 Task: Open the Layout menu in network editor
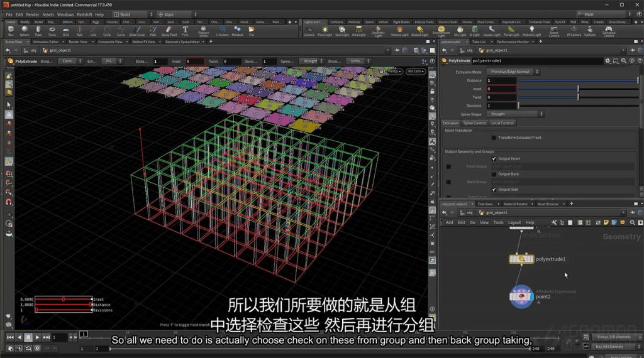tap(514, 223)
